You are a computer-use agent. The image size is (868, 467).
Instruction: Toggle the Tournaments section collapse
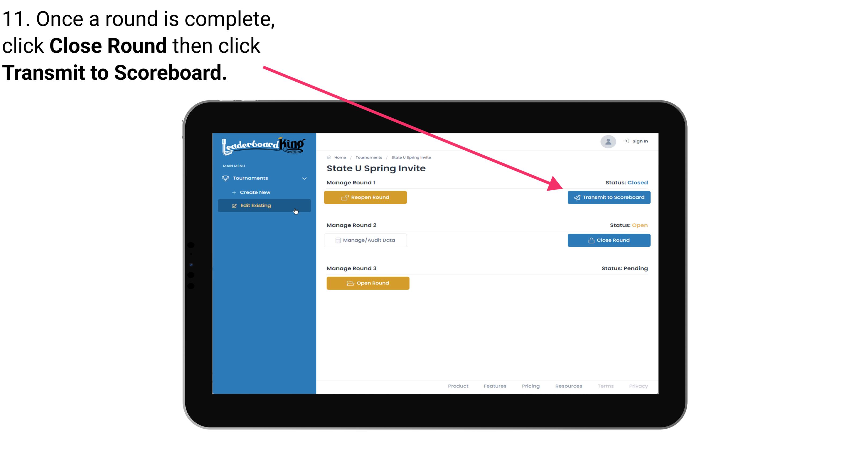click(x=304, y=178)
